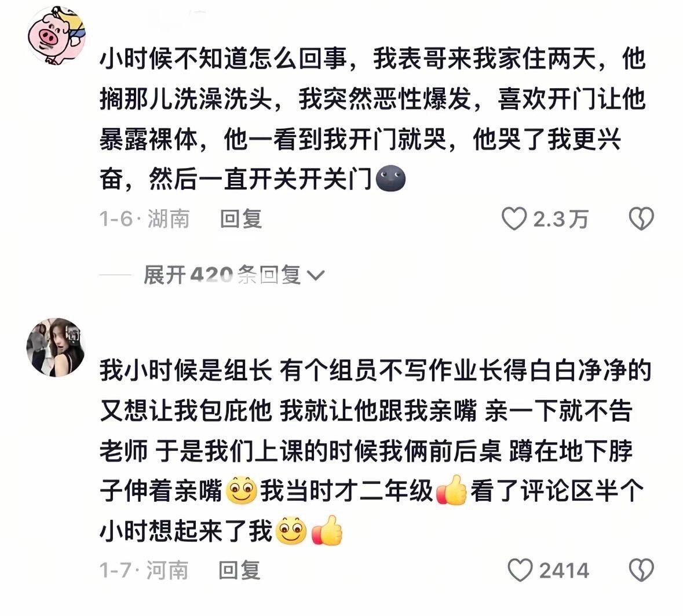The height and width of the screenshot is (616, 683).
Task: Reply to the comment dated 1-7
Action: point(240,570)
